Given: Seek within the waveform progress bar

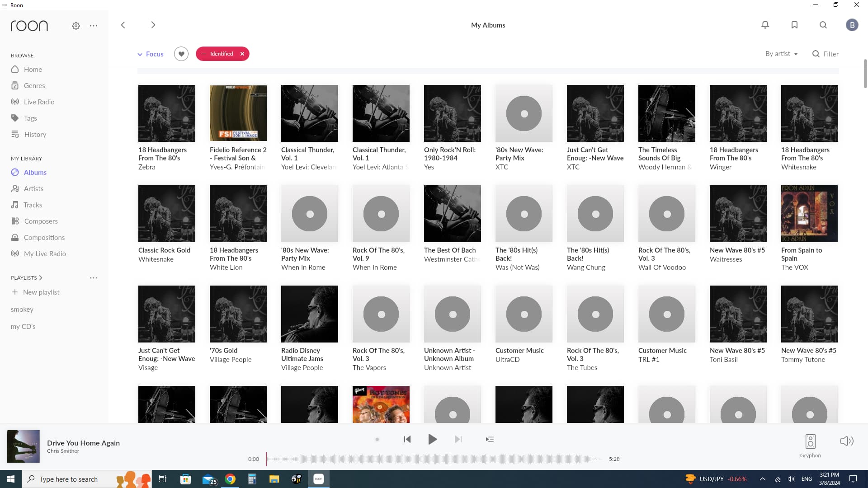Looking at the screenshot, I should coord(433,459).
